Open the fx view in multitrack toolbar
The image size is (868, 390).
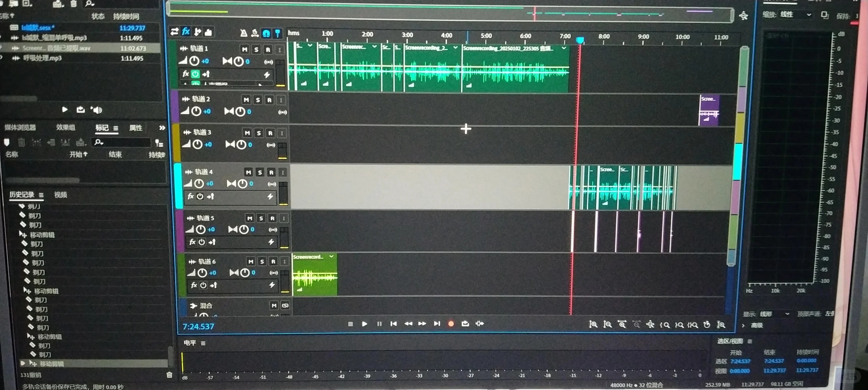[186, 32]
